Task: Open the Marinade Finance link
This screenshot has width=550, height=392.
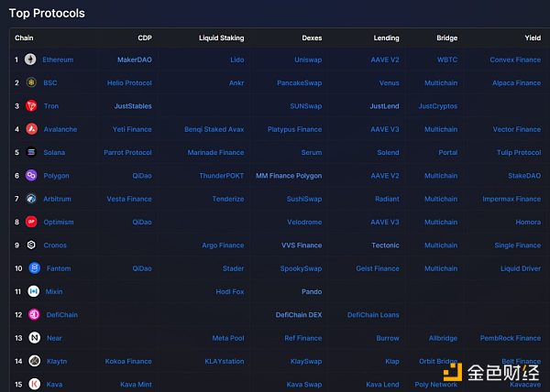Action: [215, 152]
